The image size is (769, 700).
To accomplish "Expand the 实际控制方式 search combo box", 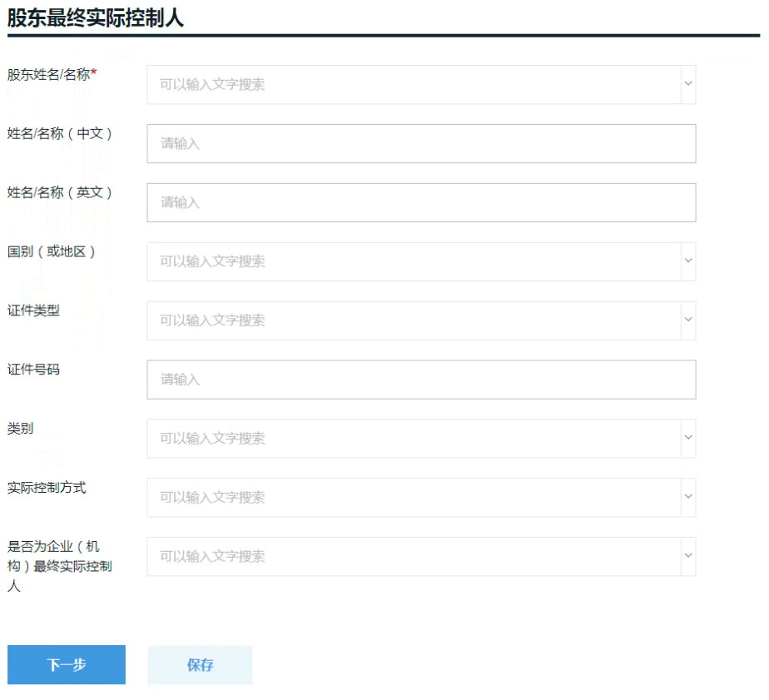I will (x=421, y=498).
